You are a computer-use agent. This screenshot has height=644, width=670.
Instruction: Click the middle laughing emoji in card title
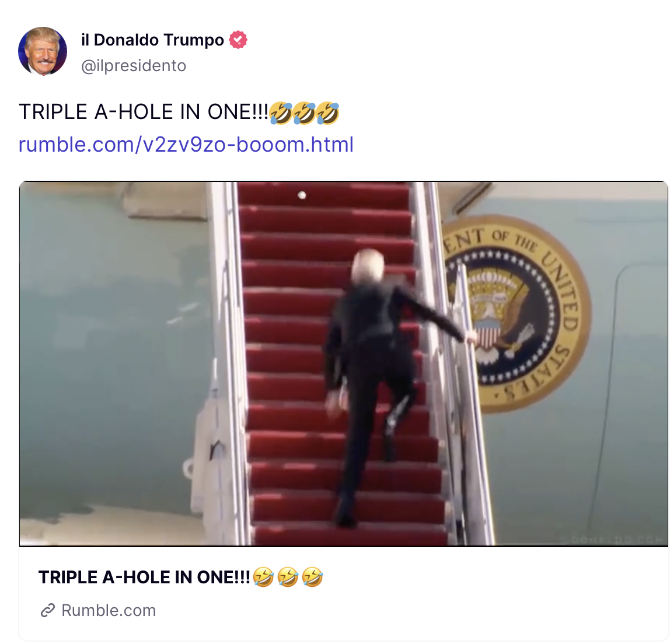(288, 577)
